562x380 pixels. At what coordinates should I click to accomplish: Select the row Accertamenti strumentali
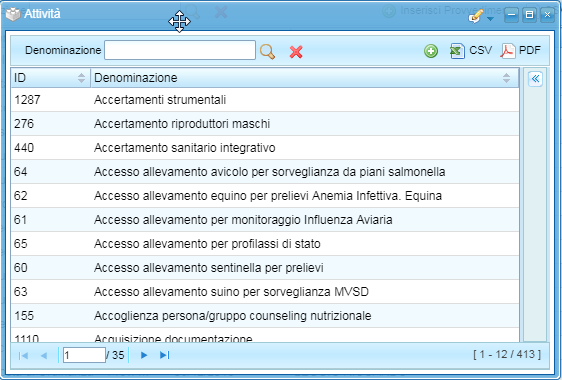pos(265,100)
